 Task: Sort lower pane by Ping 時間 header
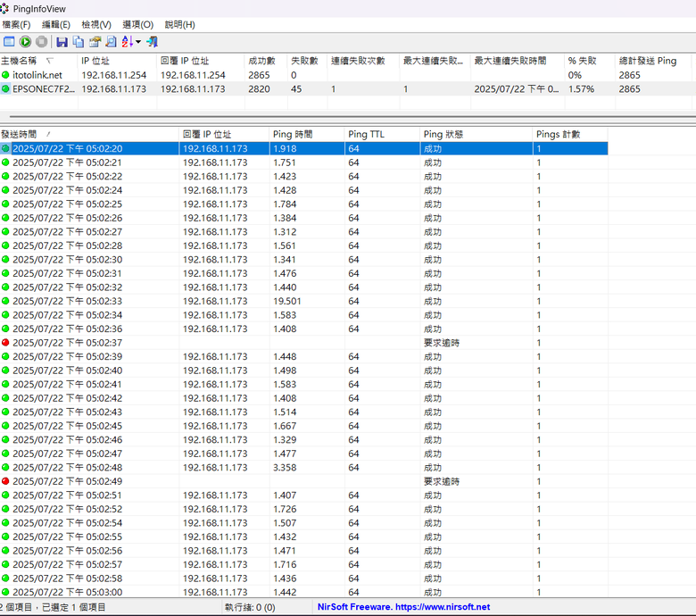[306, 134]
